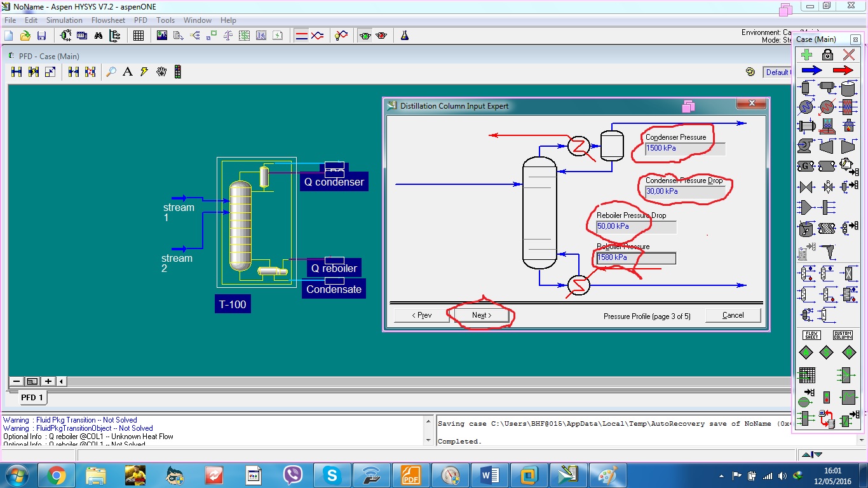Open the Flowsheet menu
This screenshot has height=488, width=868.
click(x=108, y=20)
